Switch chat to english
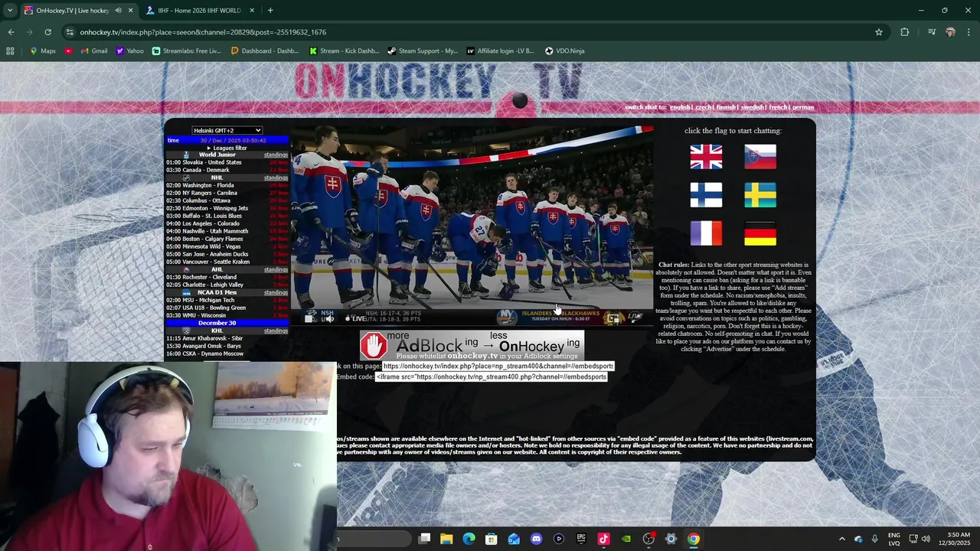This screenshot has height=551, width=980. coord(680,107)
